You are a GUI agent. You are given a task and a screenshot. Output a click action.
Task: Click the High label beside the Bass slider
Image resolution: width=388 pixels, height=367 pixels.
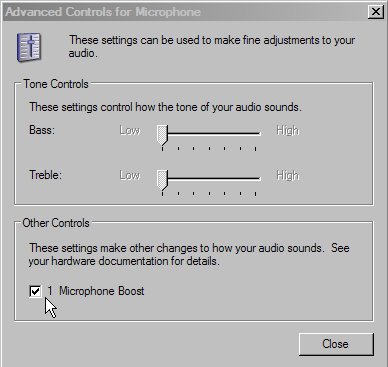[x=288, y=131]
